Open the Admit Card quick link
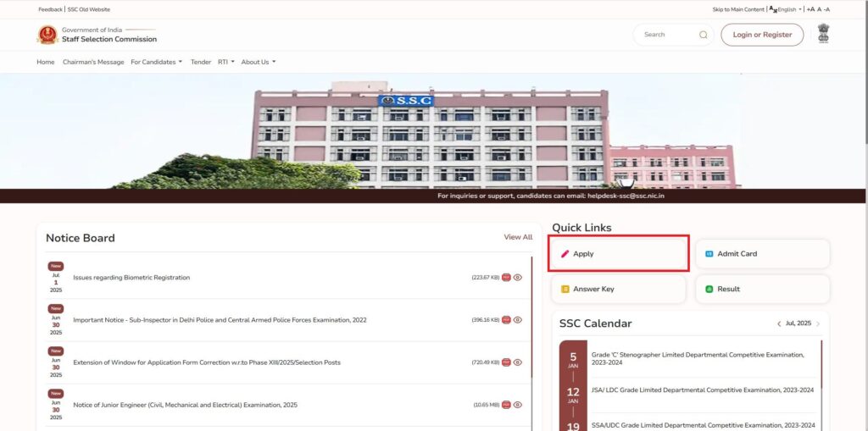868x431 pixels. pyautogui.click(x=762, y=253)
